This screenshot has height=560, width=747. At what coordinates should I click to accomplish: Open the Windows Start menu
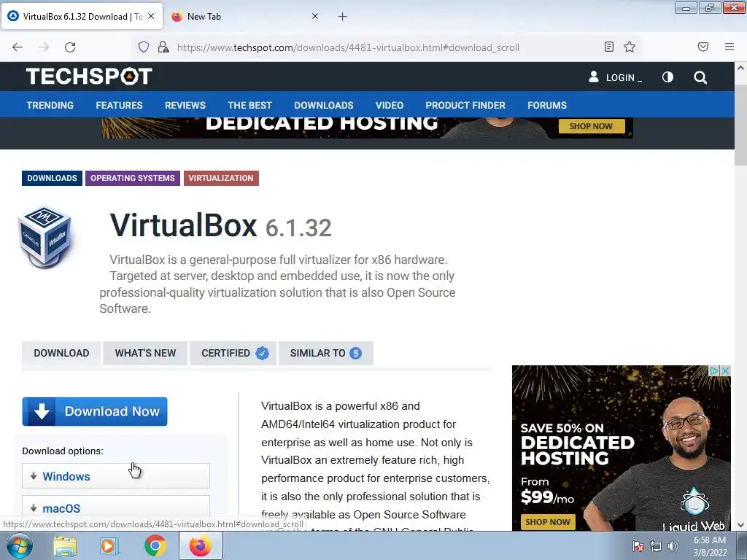coord(19,545)
